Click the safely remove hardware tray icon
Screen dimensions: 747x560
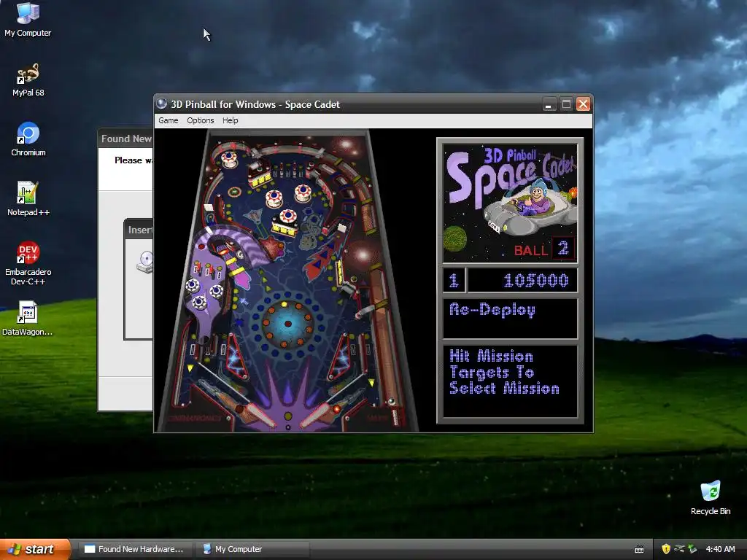pos(692,549)
